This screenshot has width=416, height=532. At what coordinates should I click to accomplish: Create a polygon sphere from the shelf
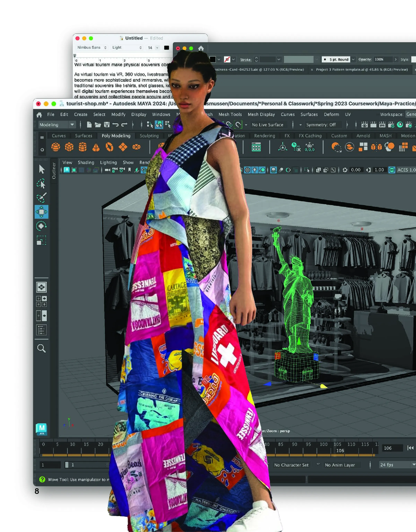coord(55,147)
